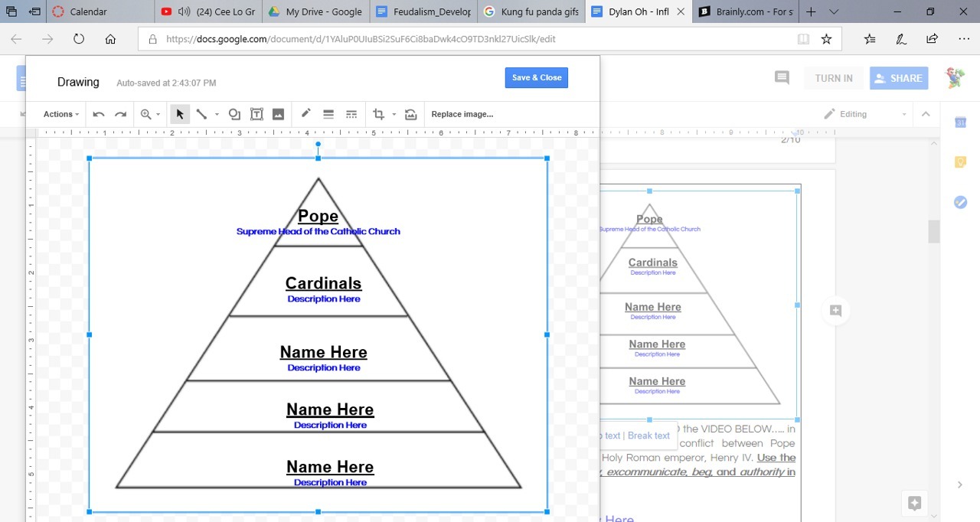Choose the Select arrow tool

180,114
